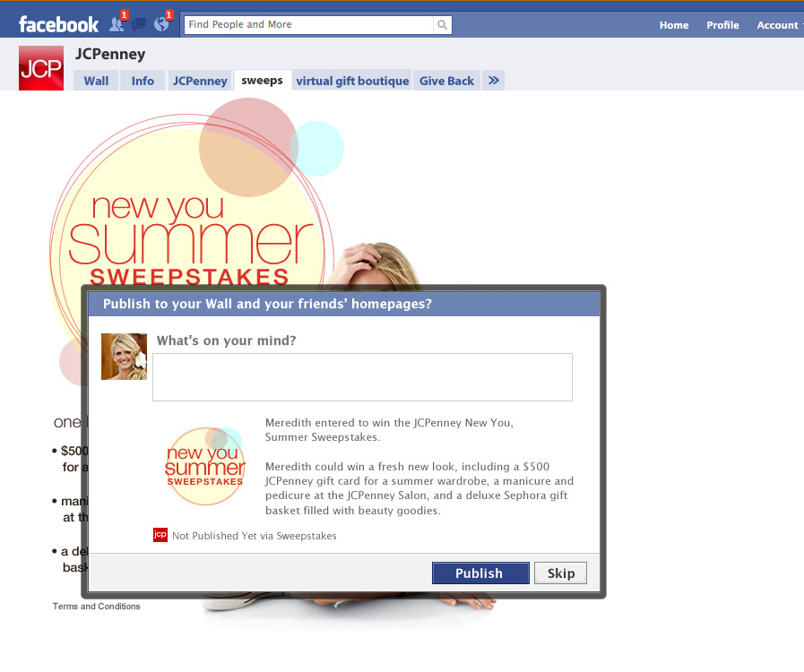804x672 pixels.
Task: Click the 'Not Published Yet via Sweepstakes' text
Action: pos(255,536)
